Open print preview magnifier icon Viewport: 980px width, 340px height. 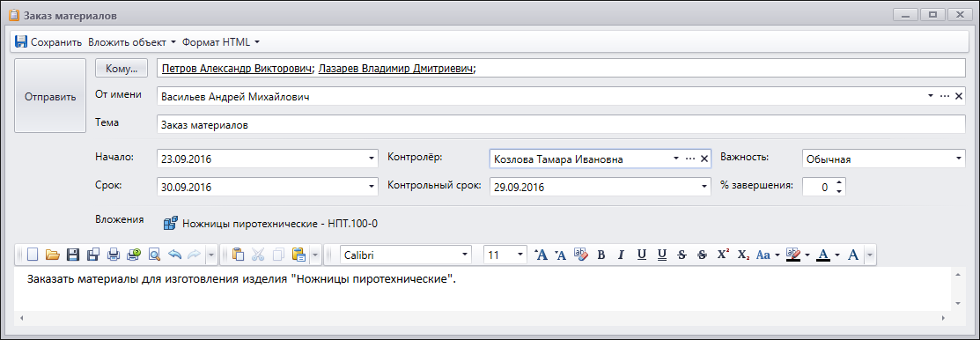tap(154, 255)
